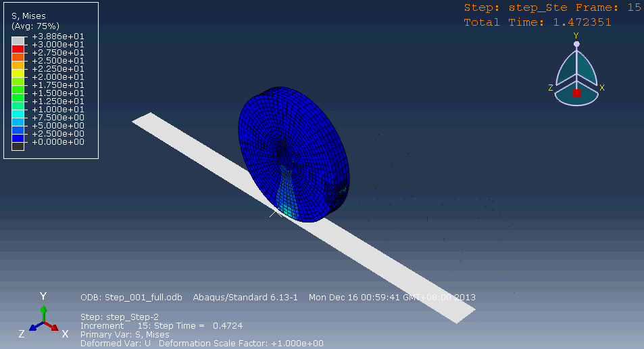Click the red center square of the compass
The image size is (644, 349).
(x=576, y=93)
